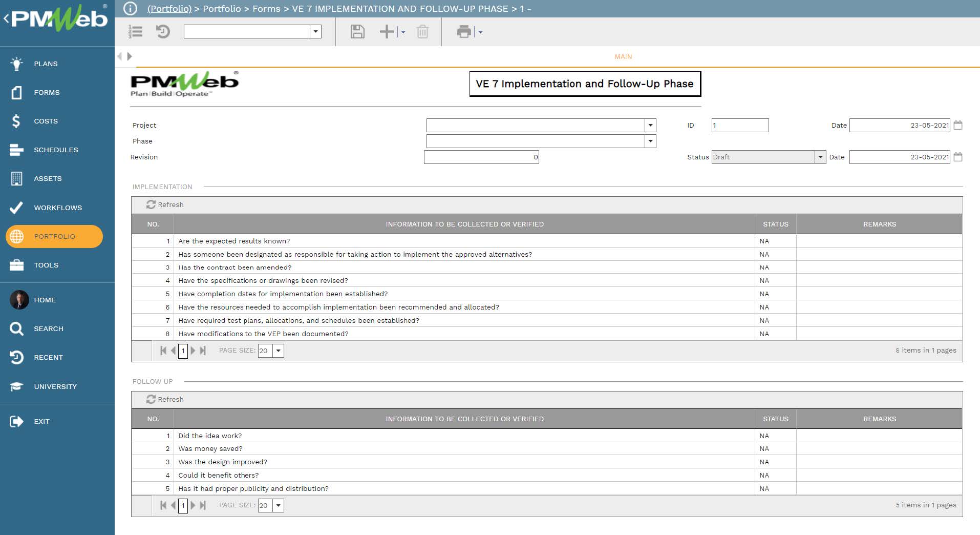Refresh the Implementation grid
Viewport: 980px width, 535px height.
pos(165,204)
